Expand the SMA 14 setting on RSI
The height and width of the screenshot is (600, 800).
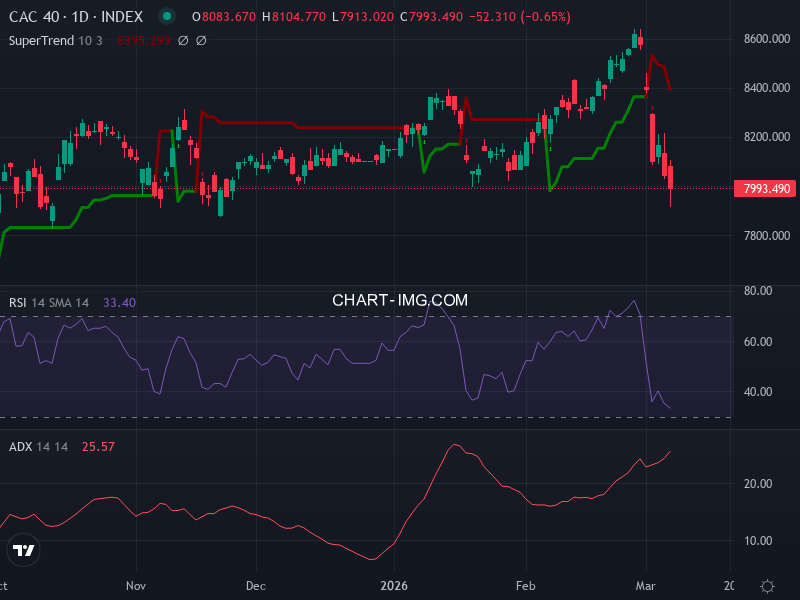69,300
